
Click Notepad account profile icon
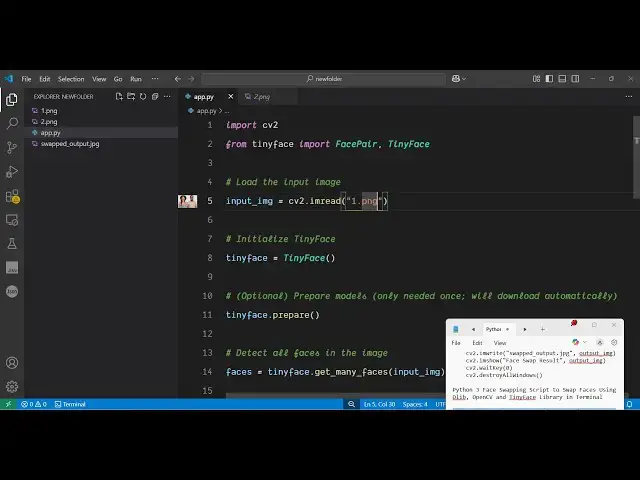(x=600, y=342)
